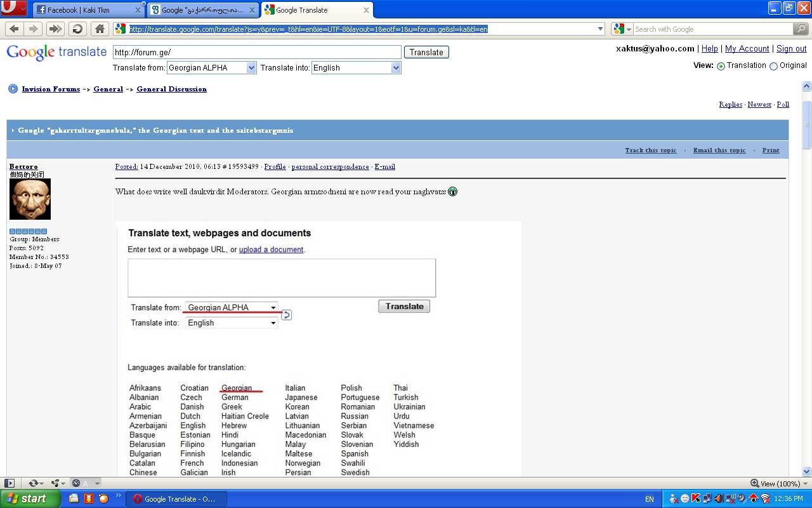
Task: Open the My Account link
Action: coord(747,48)
